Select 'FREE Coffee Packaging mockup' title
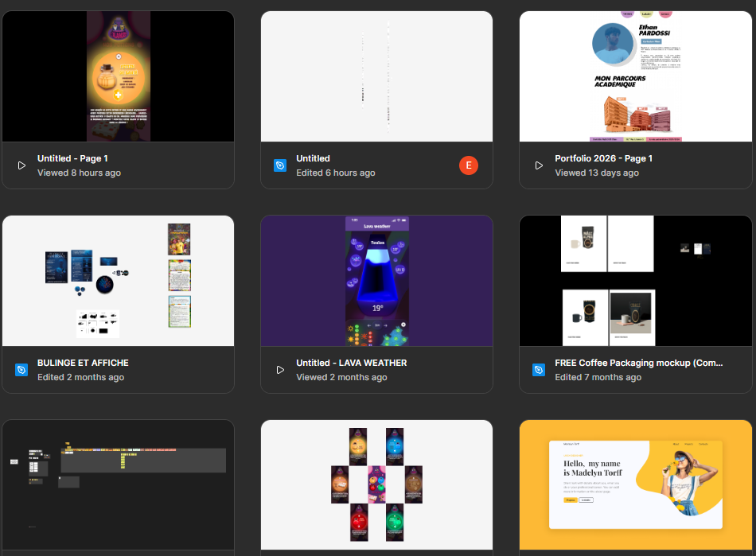 [639, 363]
